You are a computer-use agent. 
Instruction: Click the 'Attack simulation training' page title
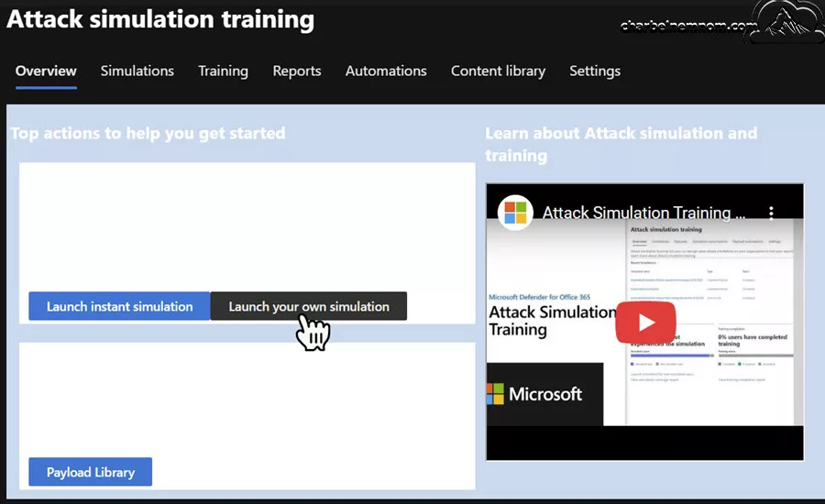(160, 19)
